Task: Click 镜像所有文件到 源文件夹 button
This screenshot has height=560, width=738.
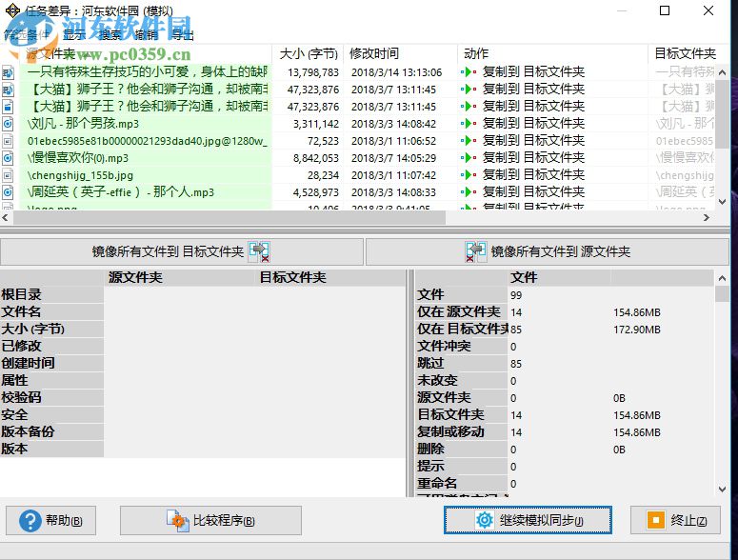Action: pos(548,251)
